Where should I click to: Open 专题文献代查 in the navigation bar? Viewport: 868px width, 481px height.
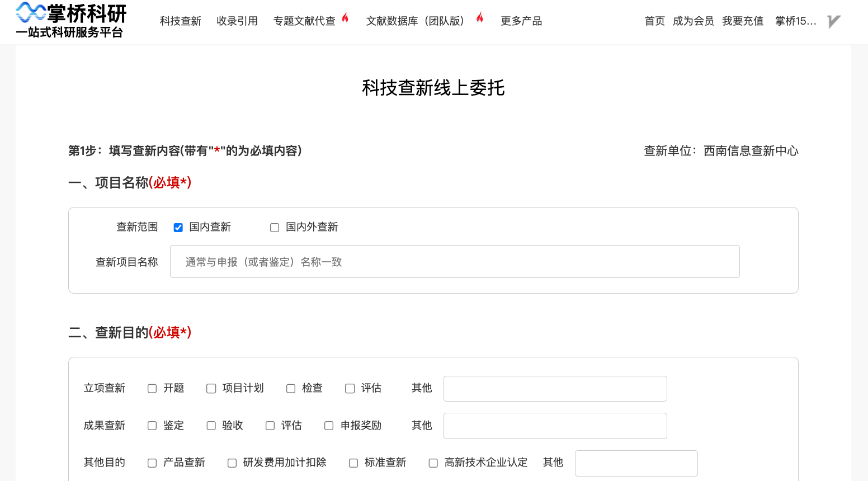click(304, 21)
